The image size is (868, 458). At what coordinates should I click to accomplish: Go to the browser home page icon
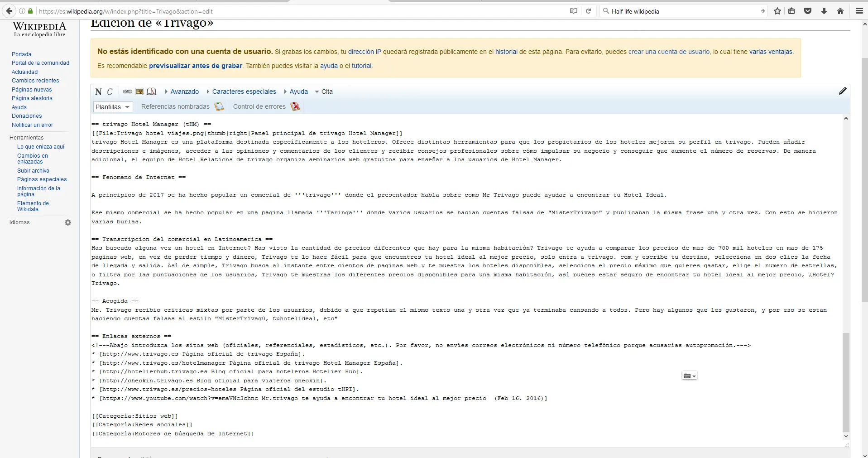840,11
